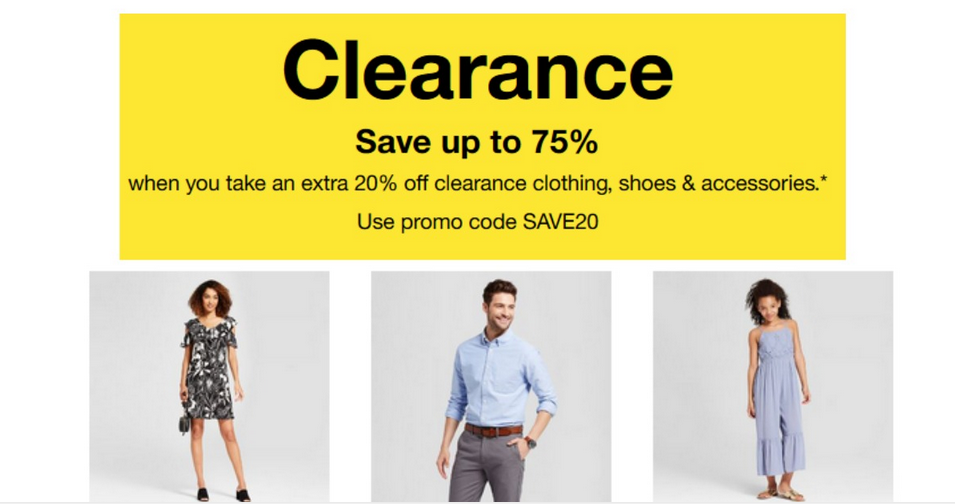Click the man's wristwatch
Viewport: 955px width, 504px height.
(530, 443)
